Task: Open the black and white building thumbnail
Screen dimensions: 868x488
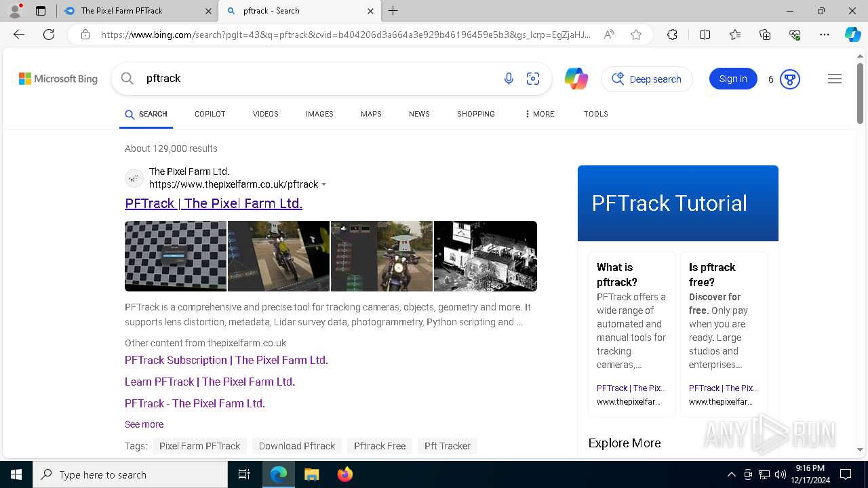Action: click(486, 256)
